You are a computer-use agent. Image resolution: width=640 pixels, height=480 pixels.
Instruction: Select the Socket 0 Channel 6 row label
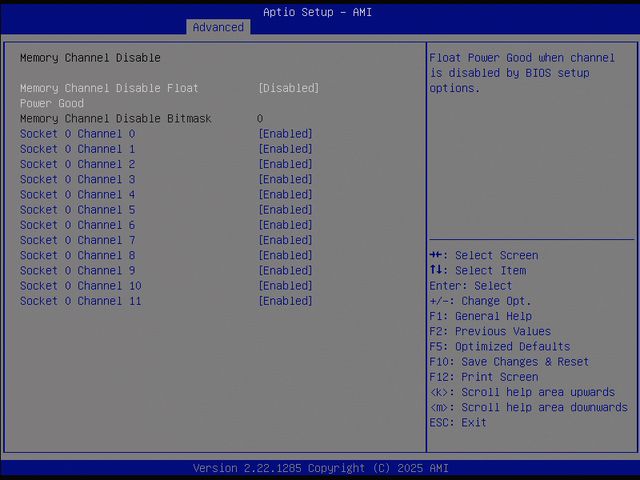click(x=78, y=225)
